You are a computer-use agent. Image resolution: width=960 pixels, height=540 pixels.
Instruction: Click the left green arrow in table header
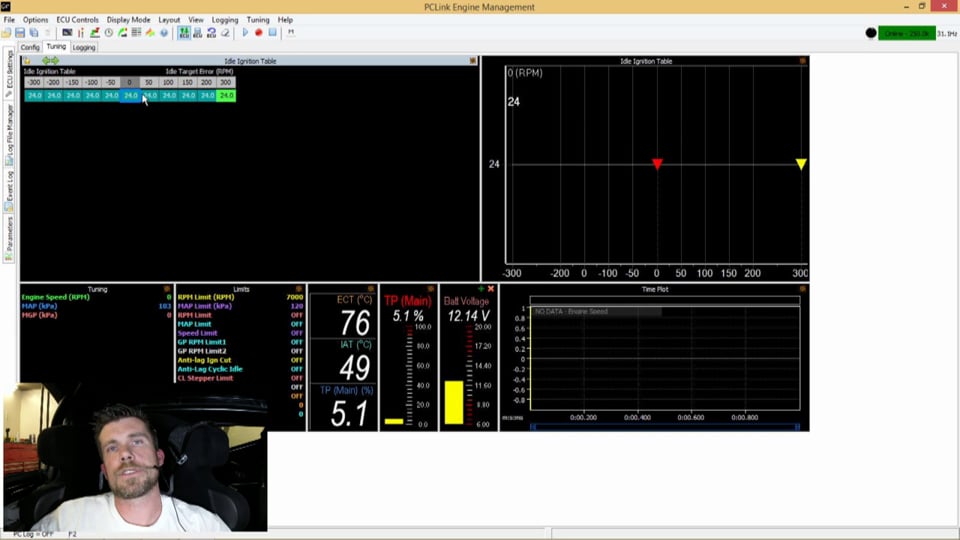coord(46,61)
